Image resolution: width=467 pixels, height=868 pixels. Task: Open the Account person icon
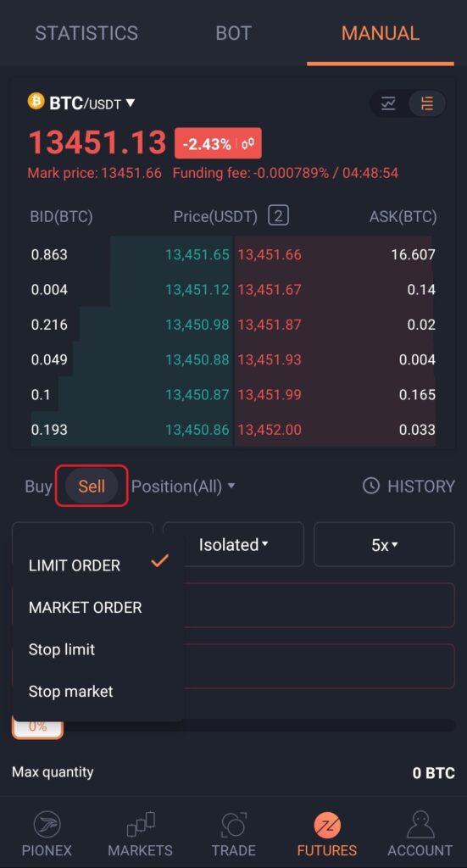click(420, 824)
